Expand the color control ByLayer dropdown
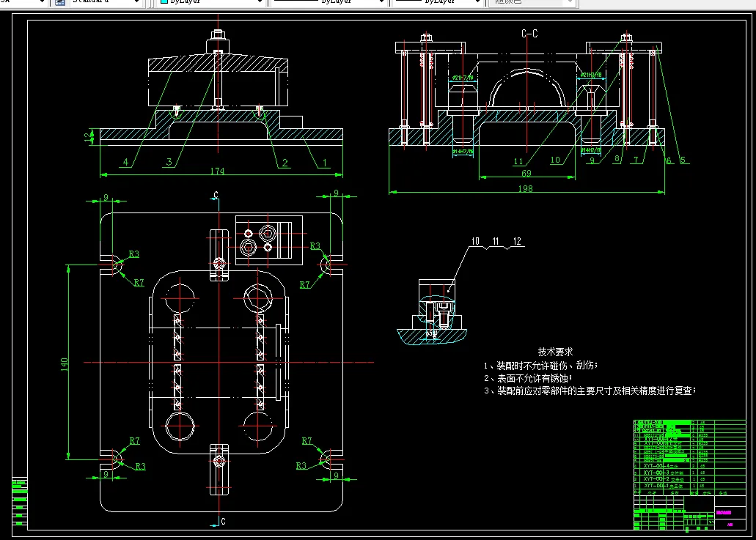Image resolution: width=756 pixels, height=540 pixels. pyautogui.click(x=259, y=2)
